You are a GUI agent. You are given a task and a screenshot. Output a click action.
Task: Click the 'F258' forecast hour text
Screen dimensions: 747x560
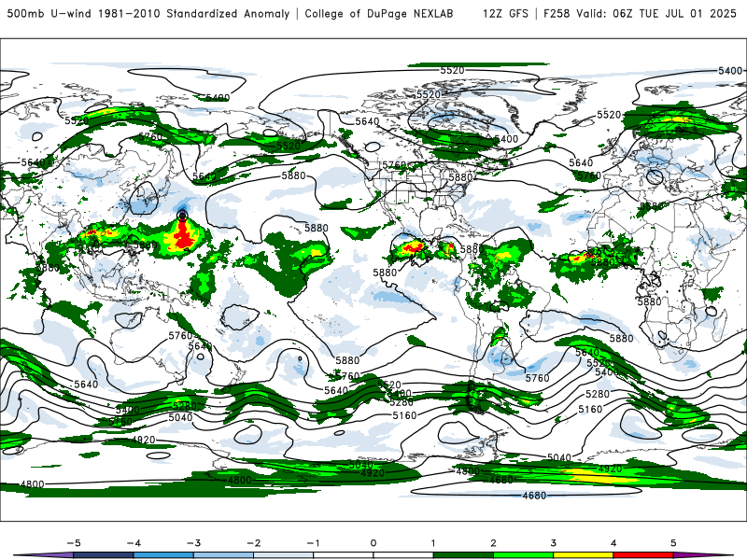[557, 14]
